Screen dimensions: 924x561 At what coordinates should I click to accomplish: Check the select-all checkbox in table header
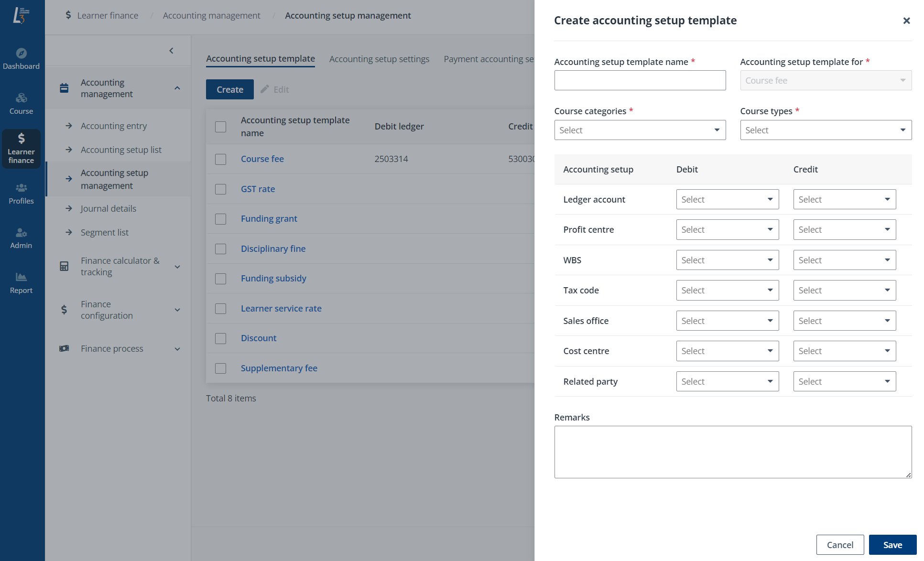pyautogui.click(x=220, y=127)
